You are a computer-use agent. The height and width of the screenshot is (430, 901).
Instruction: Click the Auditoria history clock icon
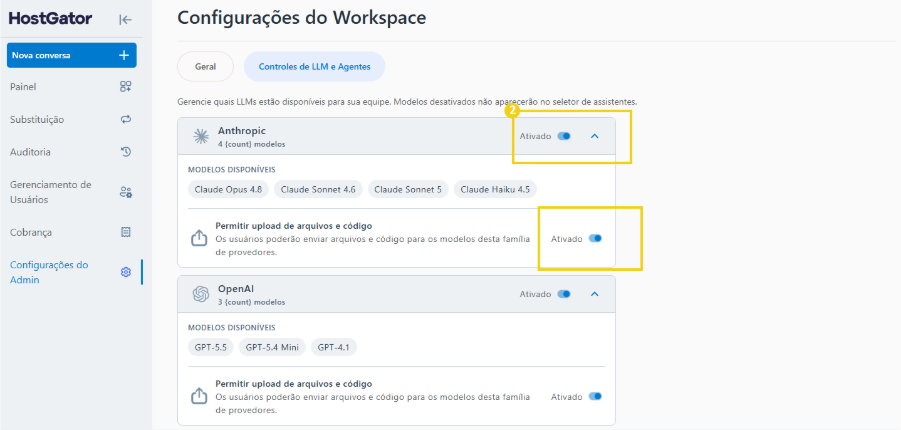(126, 152)
